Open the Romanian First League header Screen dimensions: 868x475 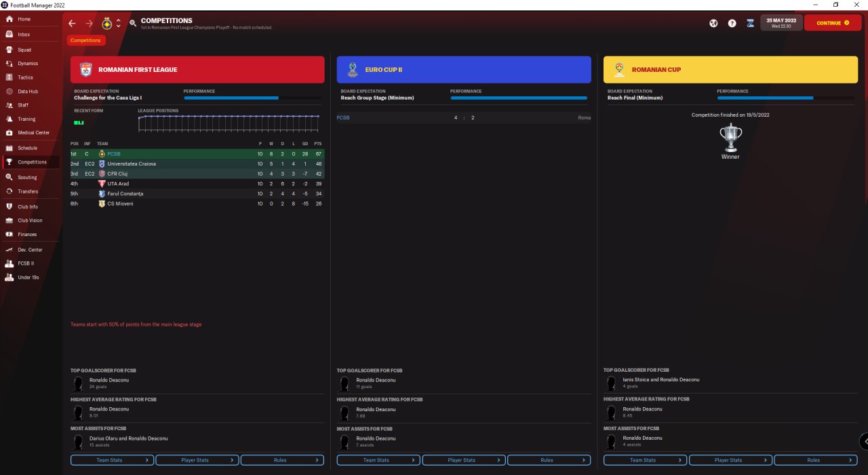click(x=197, y=69)
